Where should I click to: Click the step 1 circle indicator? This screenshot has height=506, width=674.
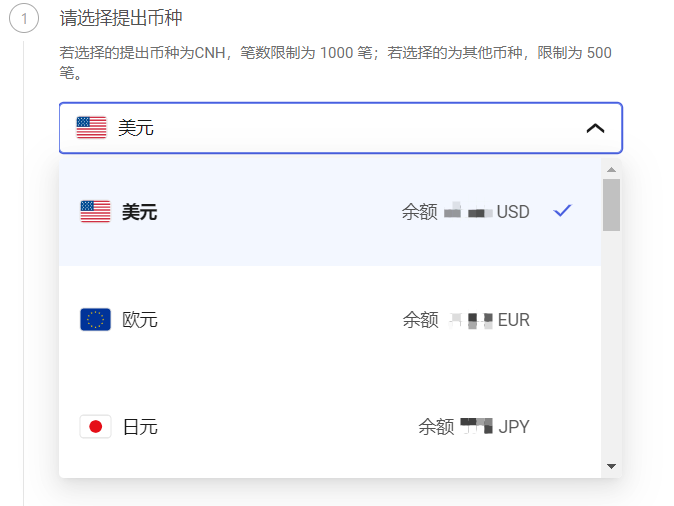pos(23,19)
